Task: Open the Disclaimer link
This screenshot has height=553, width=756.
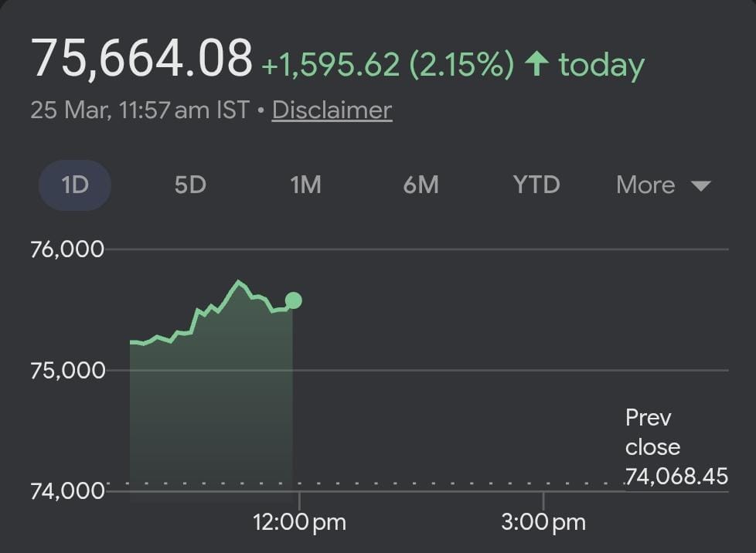Action: pyautogui.click(x=332, y=110)
